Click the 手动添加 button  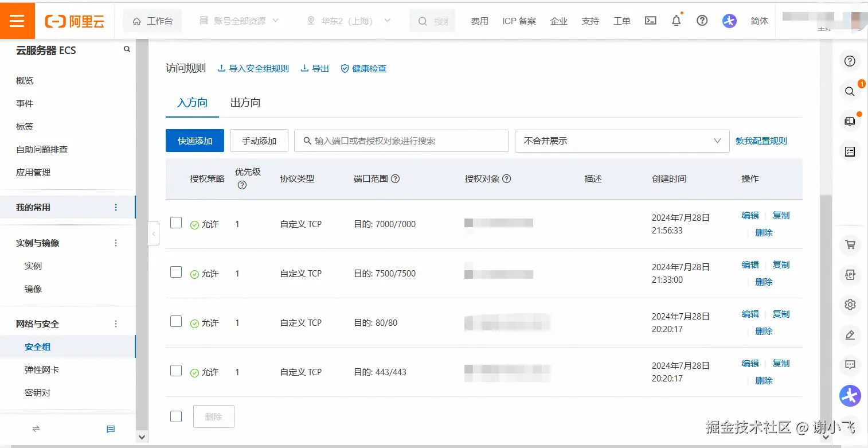click(x=259, y=141)
